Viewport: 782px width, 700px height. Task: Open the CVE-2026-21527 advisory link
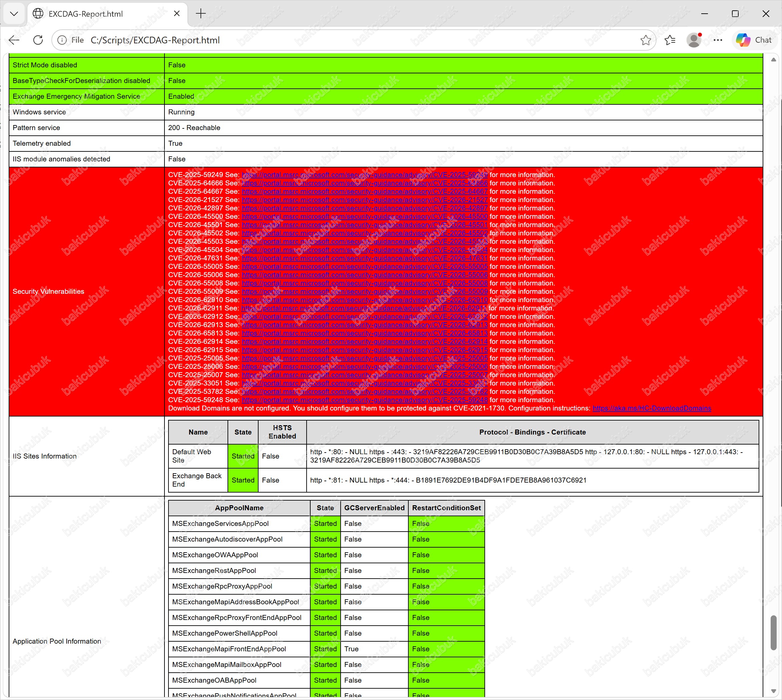click(x=364, y=200)
